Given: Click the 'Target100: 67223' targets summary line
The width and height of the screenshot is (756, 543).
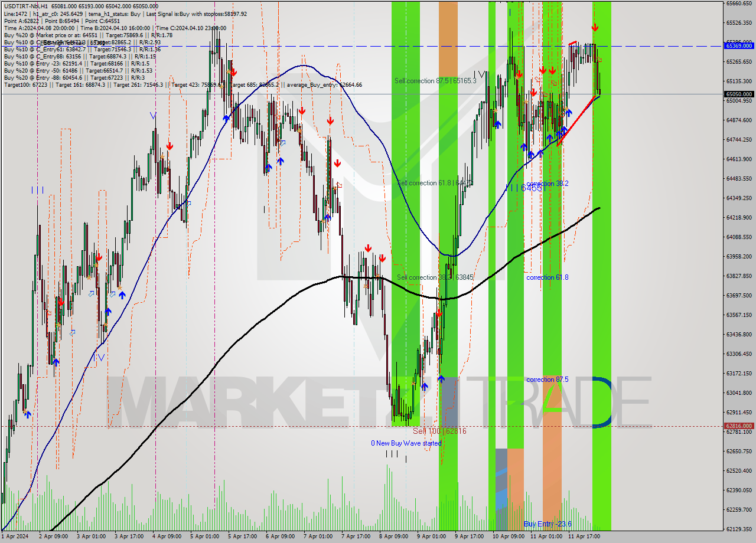Looking at the screenshot, I should click(x=183, y=85).
